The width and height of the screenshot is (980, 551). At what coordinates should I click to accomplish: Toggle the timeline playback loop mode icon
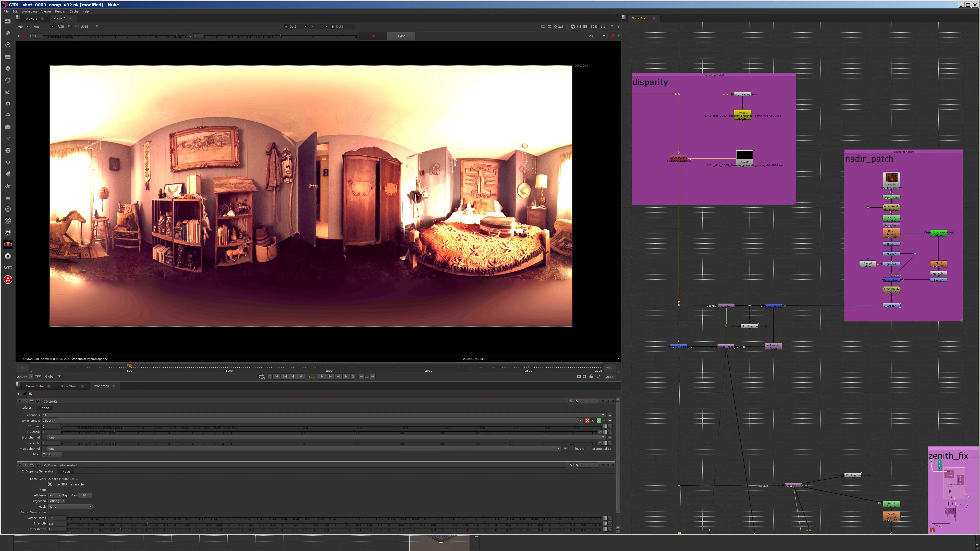262,377
